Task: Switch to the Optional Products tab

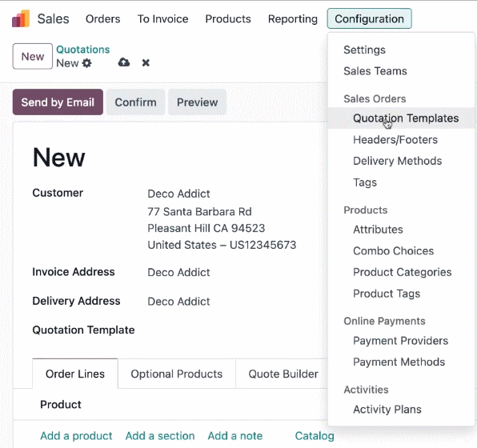Action: (x=177, y=374)
